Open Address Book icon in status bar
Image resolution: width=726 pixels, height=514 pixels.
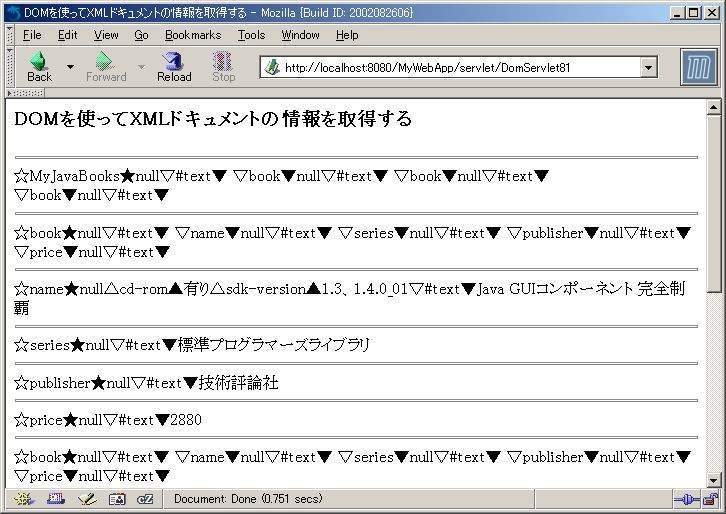(116, 499)
